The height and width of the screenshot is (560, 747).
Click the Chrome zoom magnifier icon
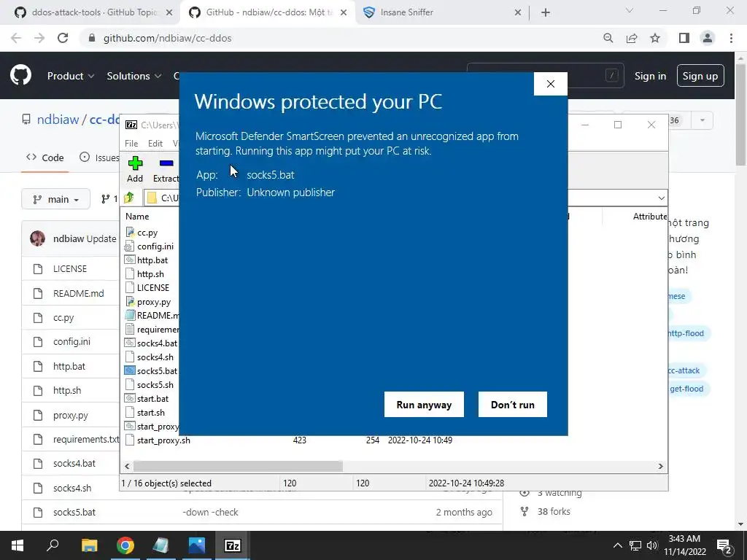point(608,38)
